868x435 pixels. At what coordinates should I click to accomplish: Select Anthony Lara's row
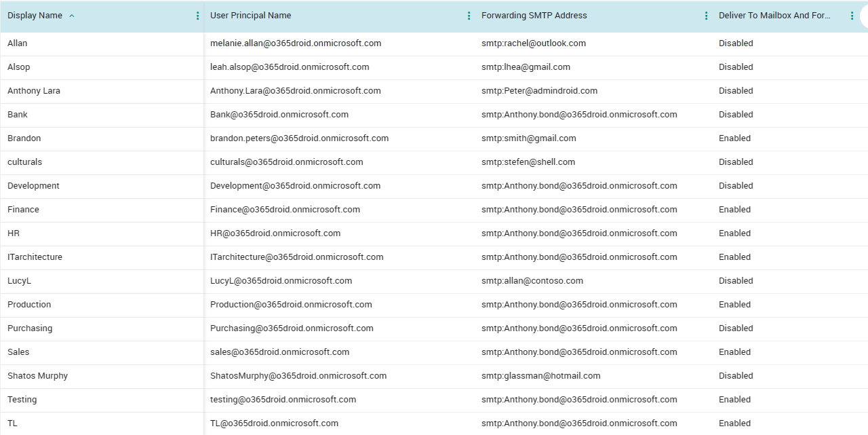pyautogui.click(x=33, y=90)
